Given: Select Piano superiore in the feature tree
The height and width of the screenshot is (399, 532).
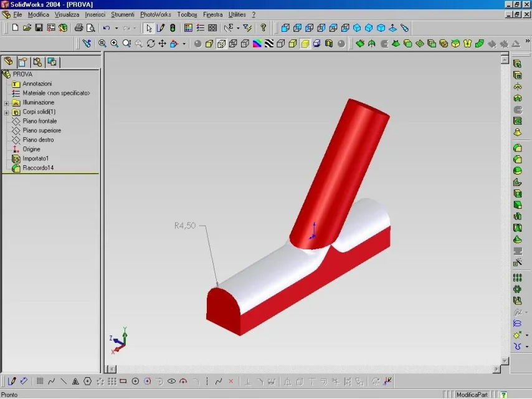Looking at the screenshot, I should (x=42, y=130).
